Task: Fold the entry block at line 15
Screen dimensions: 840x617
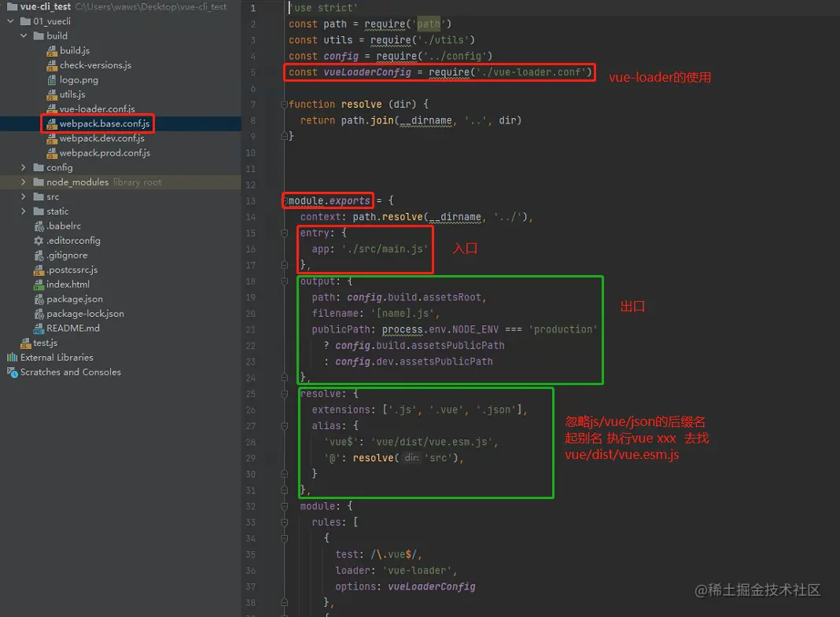Action: [285, 233]
